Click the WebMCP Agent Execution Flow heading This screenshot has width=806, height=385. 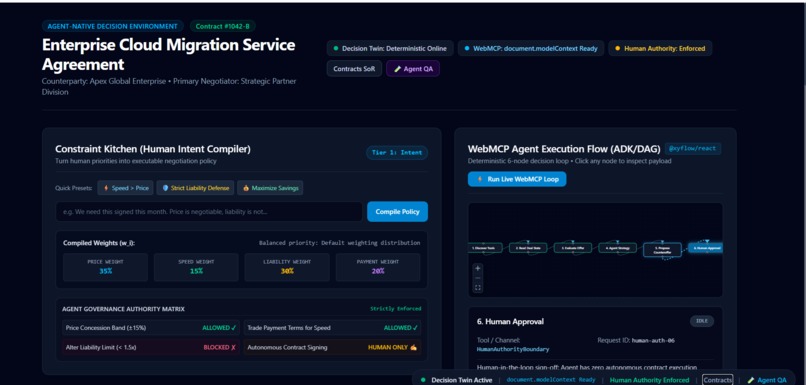coord(564,149)
